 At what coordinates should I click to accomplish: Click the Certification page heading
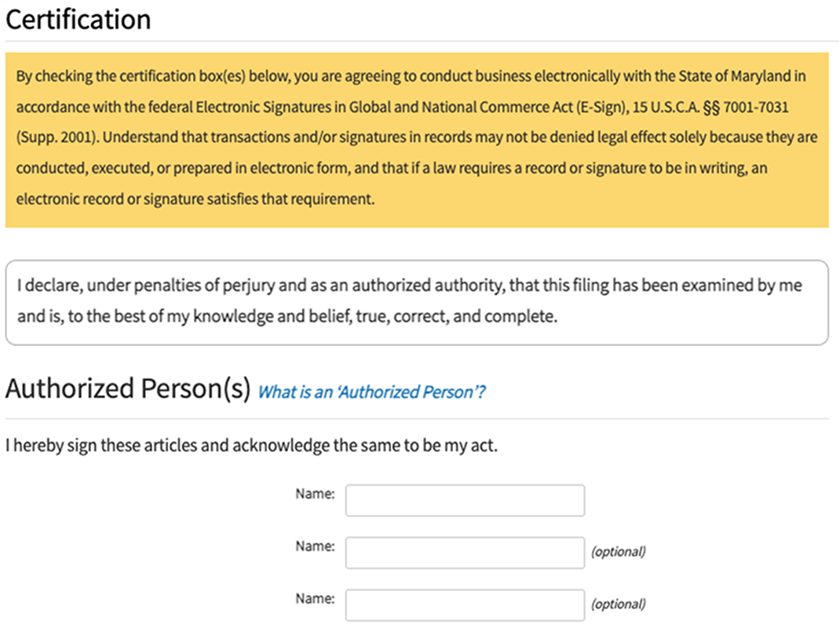(x=79, y=20)
